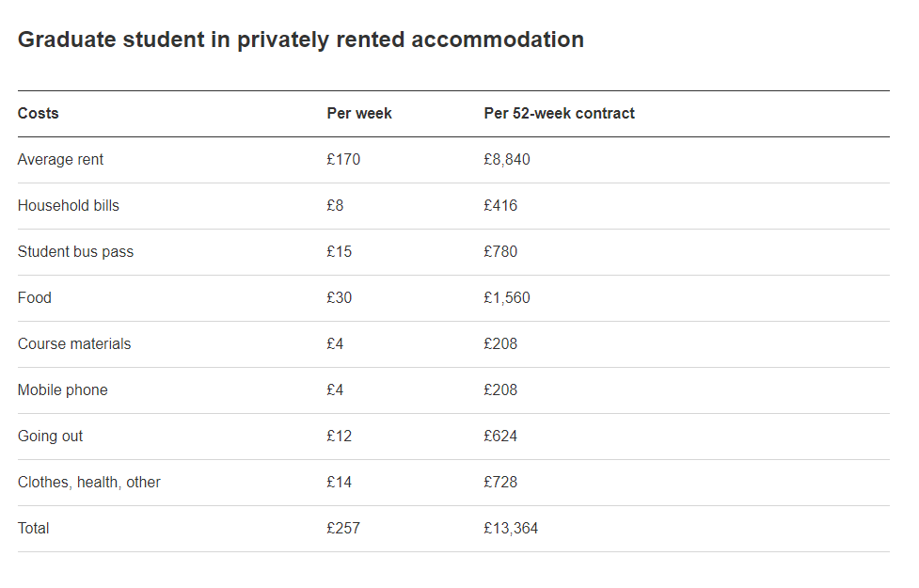Click the £257 weekly total value
The width and height of the screenshot is (919, 588).
[343, 529]
